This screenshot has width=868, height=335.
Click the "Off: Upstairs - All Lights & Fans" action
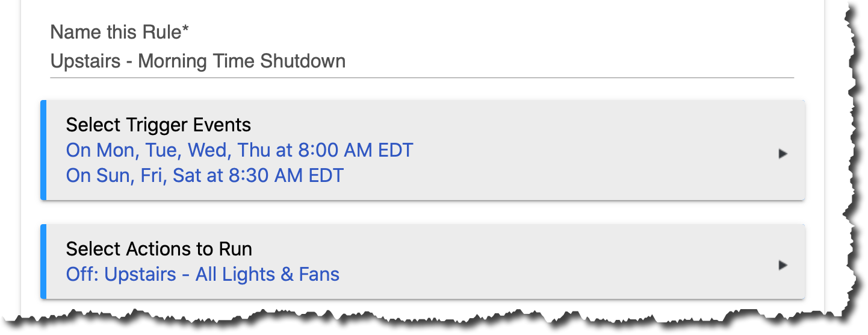203,275
